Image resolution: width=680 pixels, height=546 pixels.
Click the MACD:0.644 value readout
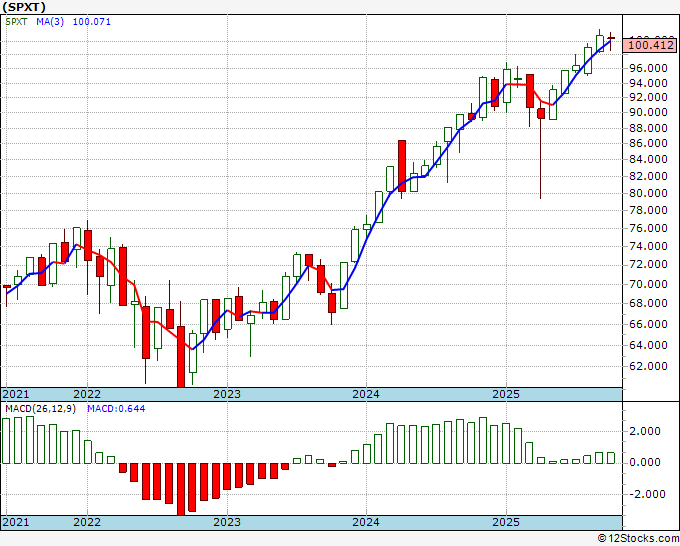(116, 409)
